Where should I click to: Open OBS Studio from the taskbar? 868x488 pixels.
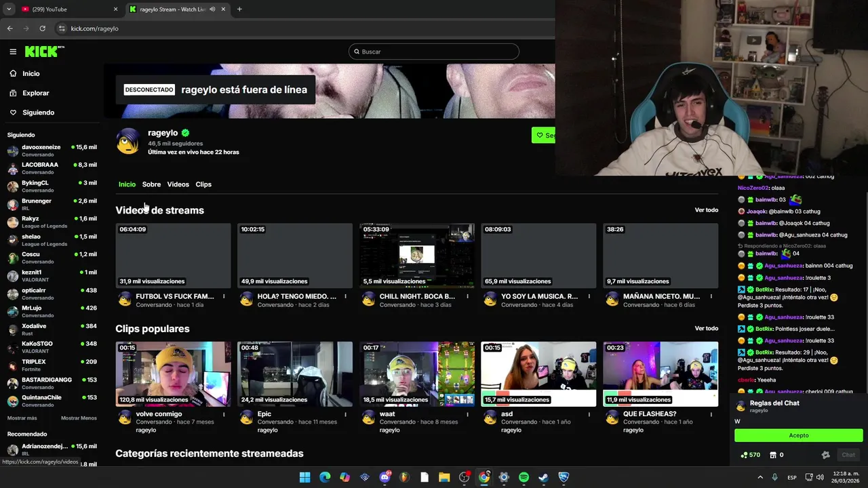(x=464, y=477)
